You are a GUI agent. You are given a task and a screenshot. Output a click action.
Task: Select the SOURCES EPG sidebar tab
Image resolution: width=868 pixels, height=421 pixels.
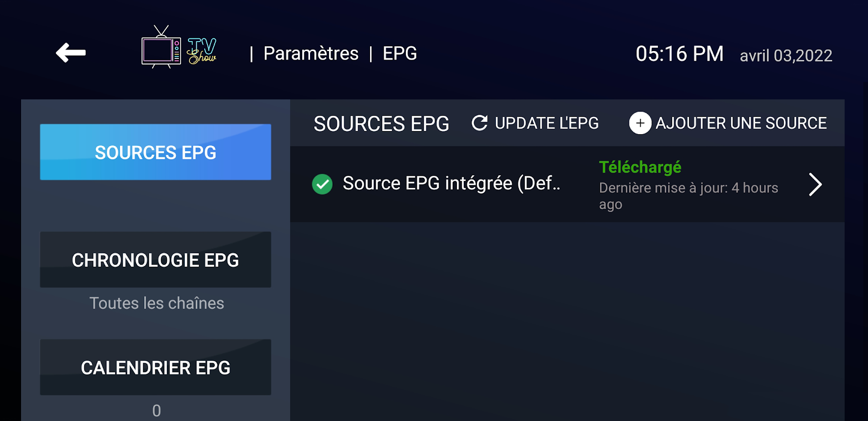[155, 152]
